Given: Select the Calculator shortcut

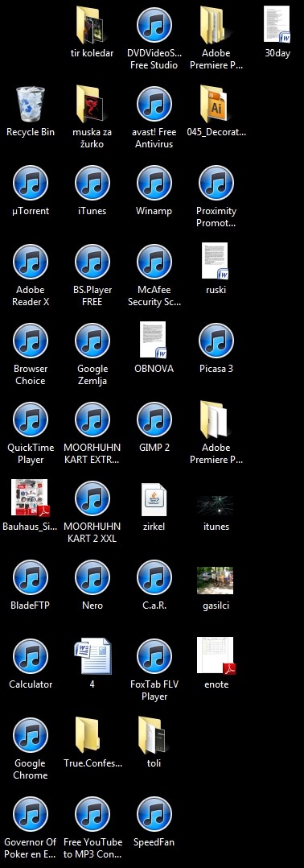Looking at the screenshot, I should click(31, 656).
